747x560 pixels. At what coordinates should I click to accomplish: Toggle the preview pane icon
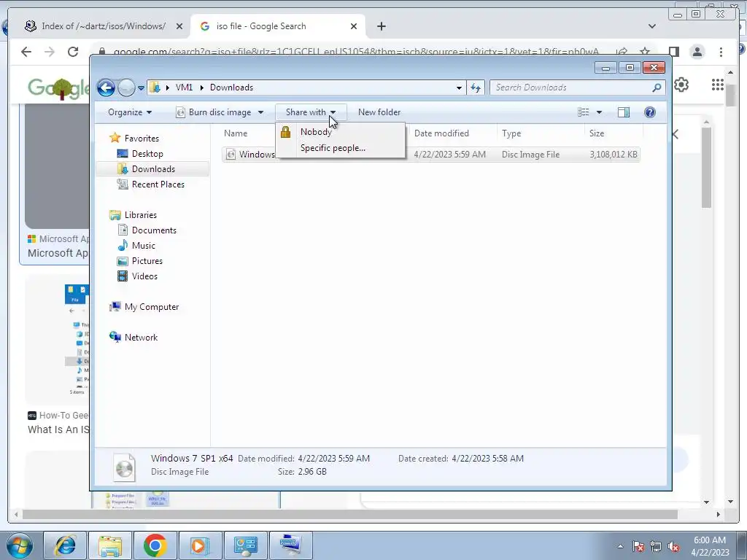(x=623, y=112)
